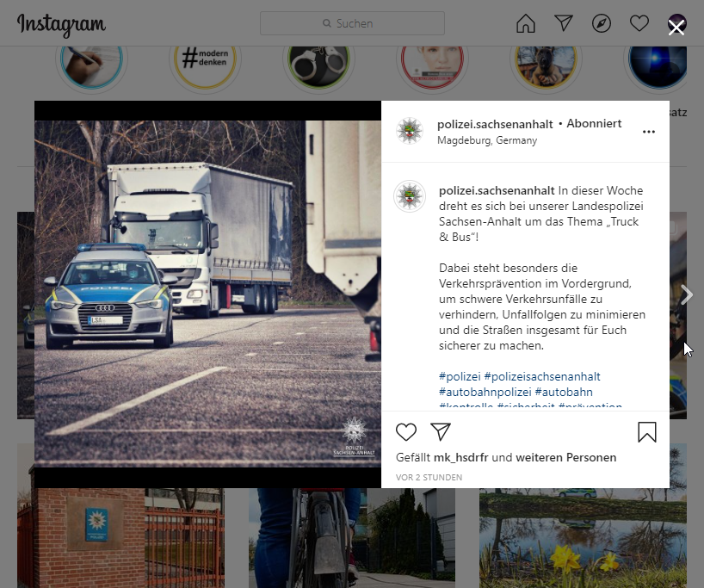Click the #polizeisachsenanhalt hashtag

(542, 376)
